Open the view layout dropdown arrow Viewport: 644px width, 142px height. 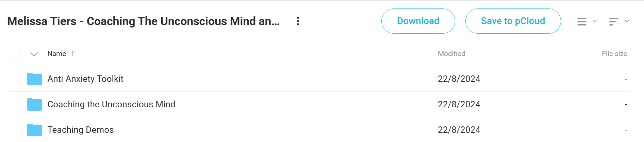tap(595, 21)
